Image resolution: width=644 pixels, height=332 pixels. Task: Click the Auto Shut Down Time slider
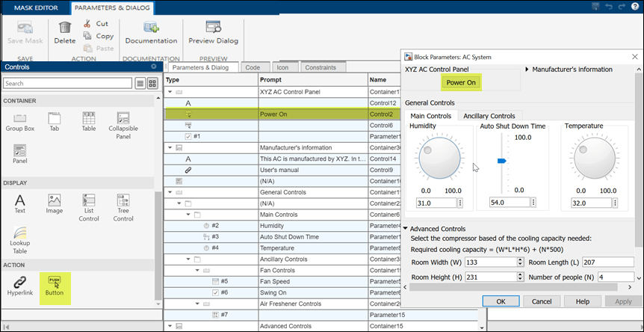tap(502, 161)
